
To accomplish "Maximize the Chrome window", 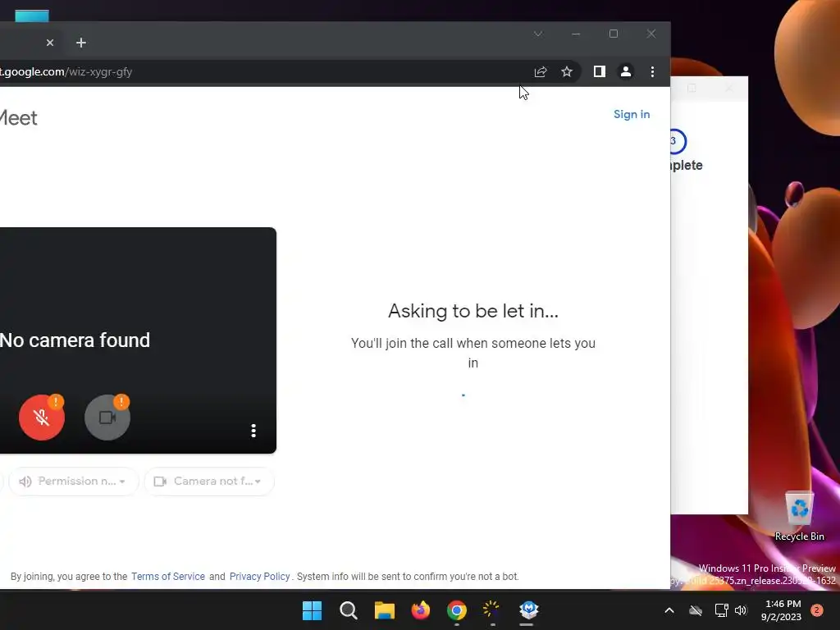I will (x=614, y=34).
